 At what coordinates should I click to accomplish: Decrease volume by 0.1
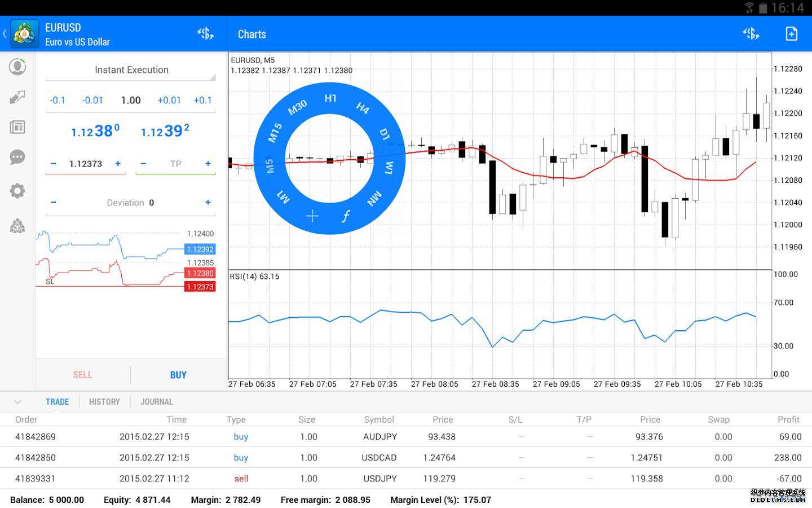[x=58, y=100]
